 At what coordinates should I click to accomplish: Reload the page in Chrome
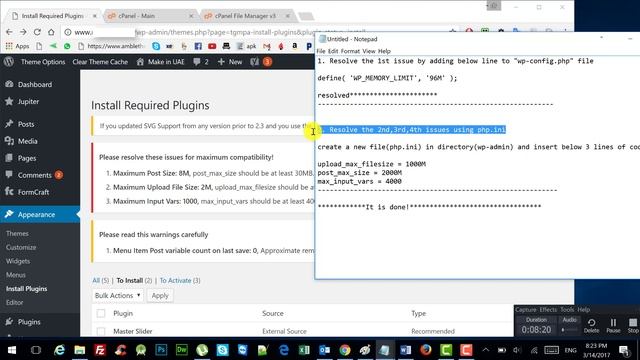point(37,32)
